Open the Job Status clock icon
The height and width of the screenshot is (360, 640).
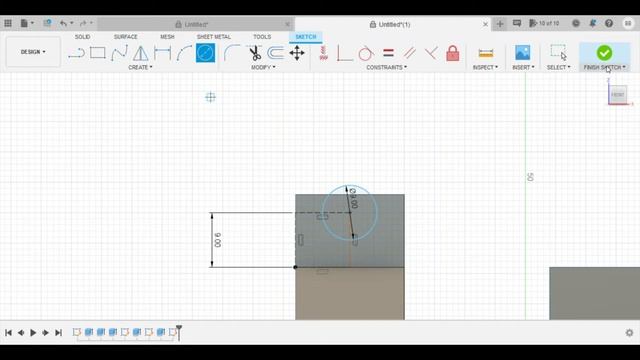coord(576,23)
